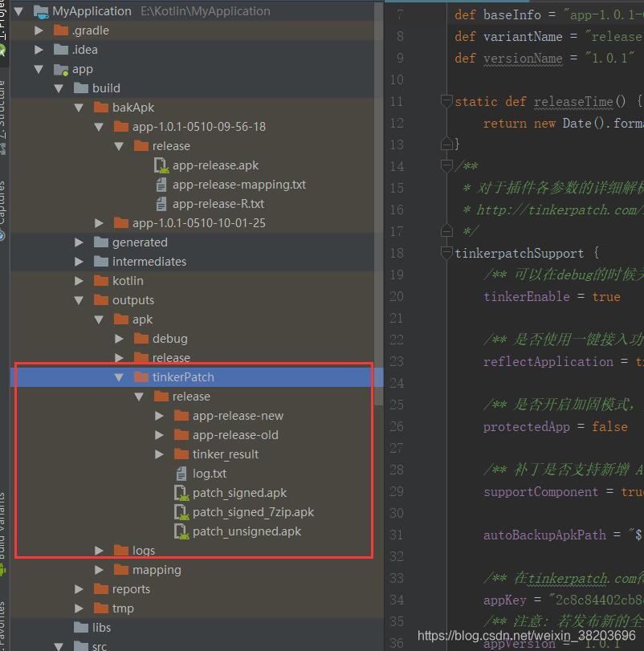Expand the app-release-old folder arrow
The height and width of the screenshot is (651, 644).
point(159,435)
